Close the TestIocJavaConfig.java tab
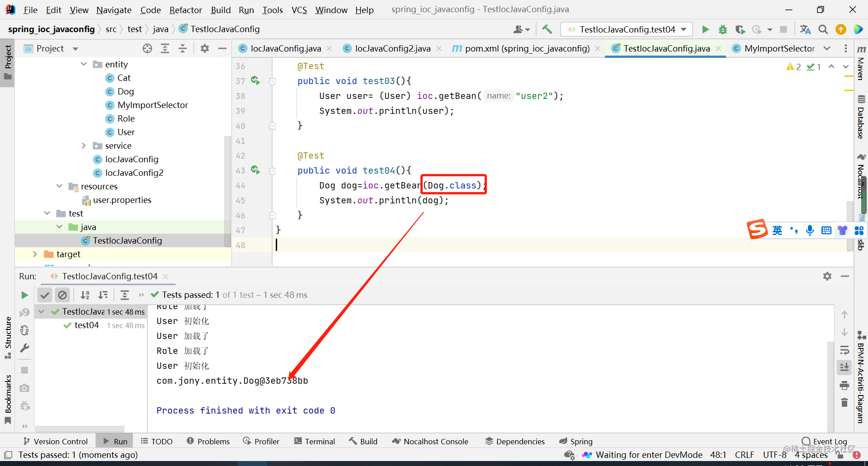 718,48
